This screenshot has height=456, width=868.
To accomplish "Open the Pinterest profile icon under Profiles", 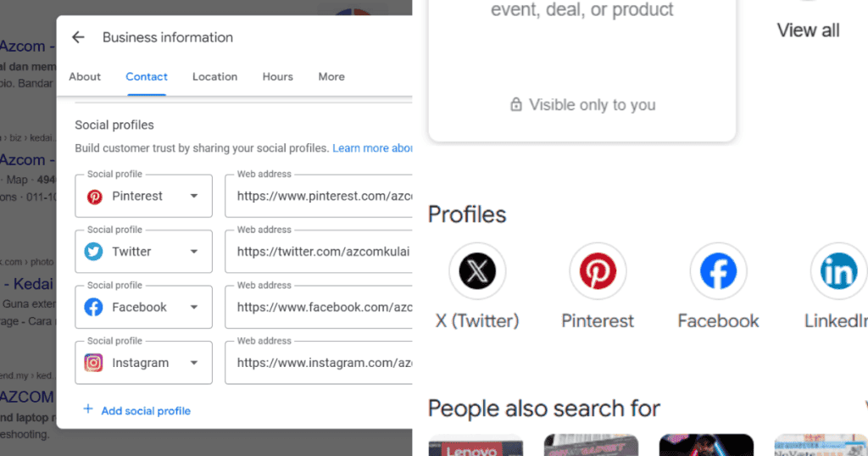I will 598,272.
